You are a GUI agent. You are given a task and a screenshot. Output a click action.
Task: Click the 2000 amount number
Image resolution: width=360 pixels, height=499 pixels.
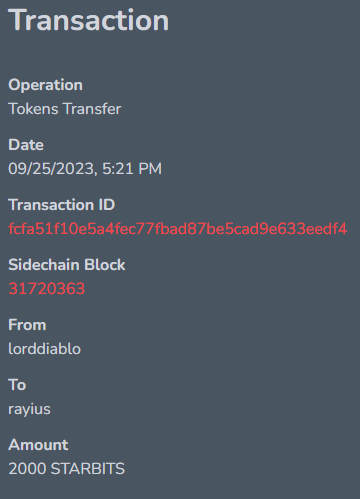27,469
